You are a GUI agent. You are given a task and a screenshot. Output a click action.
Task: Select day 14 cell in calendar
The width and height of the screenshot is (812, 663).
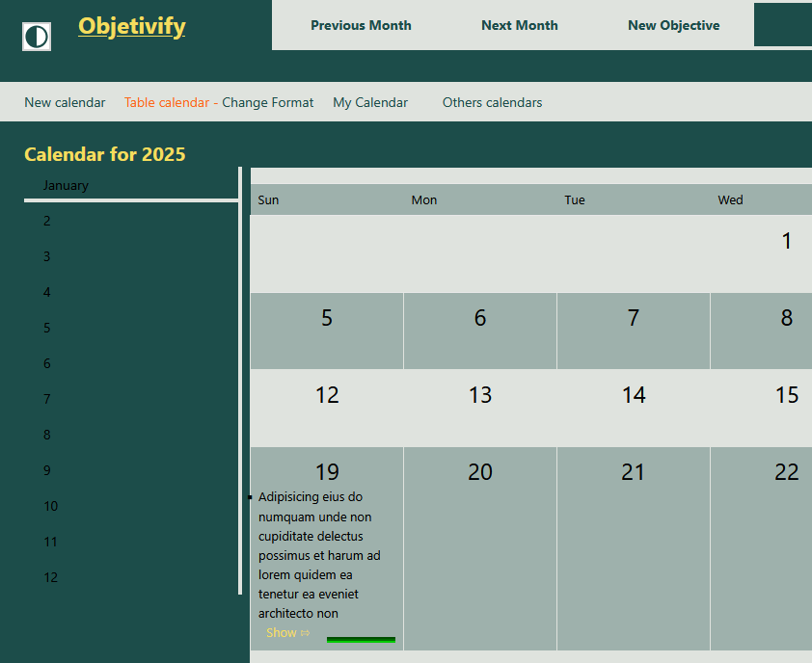634,408
